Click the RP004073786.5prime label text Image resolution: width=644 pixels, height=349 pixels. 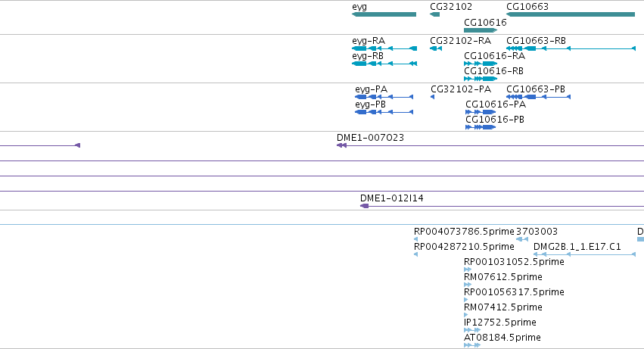pyautogui.click(x=464, y=232)
